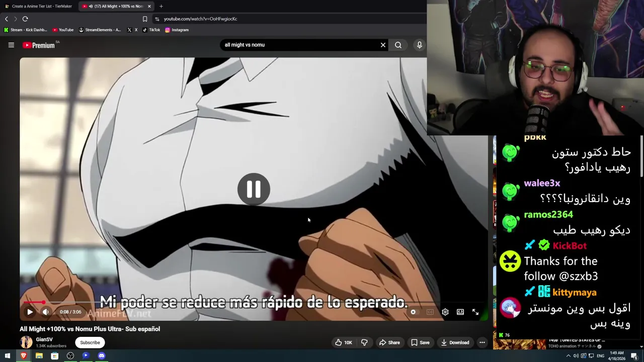Toggle the autoplay switch in the player
Image resolution: width=644 pixels, height=362 pixels.
(x=413, y=312)
